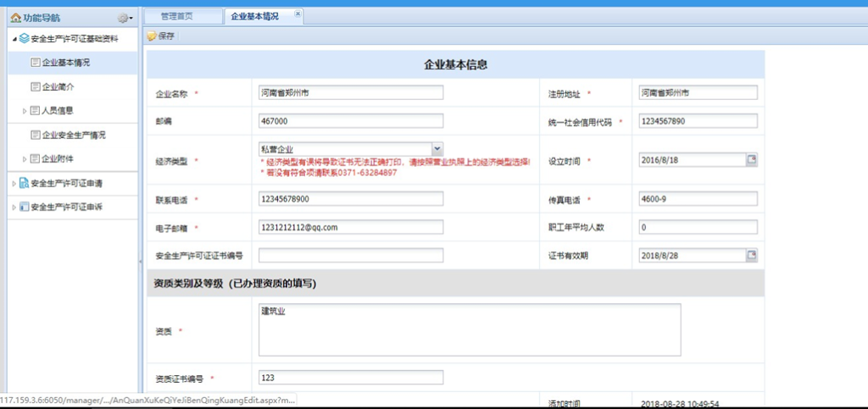
Task: Click the 邮编 field containing 467000
Action: click(x=351, y=121)
